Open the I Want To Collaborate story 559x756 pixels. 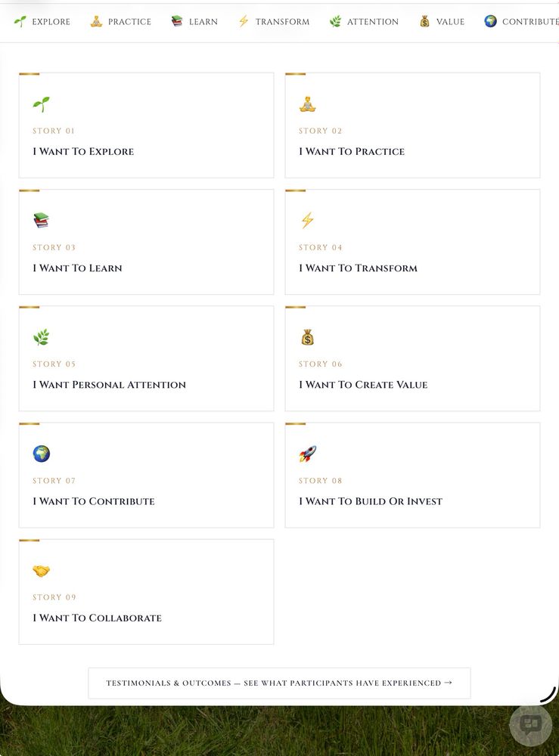point(146,592)
